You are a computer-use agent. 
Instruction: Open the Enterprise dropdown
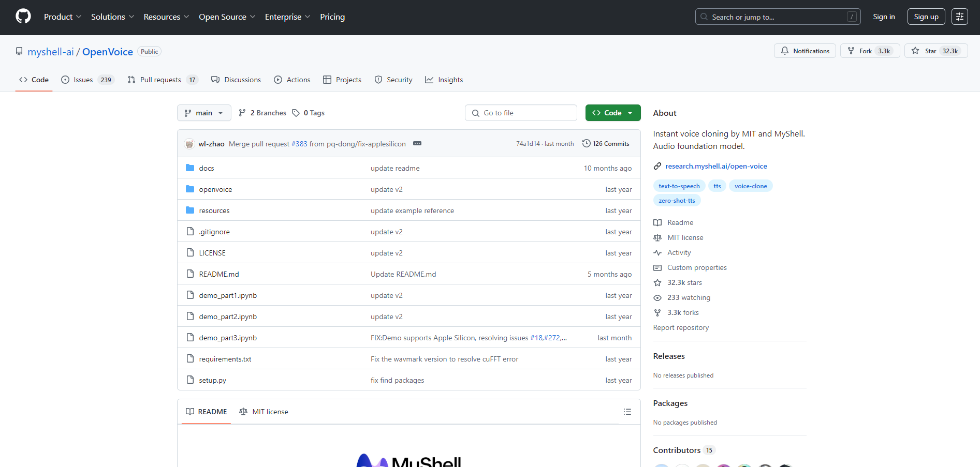(x=287, y=17)
